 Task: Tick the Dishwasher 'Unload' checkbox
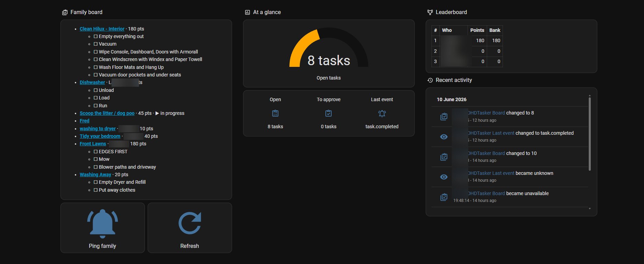96,90
